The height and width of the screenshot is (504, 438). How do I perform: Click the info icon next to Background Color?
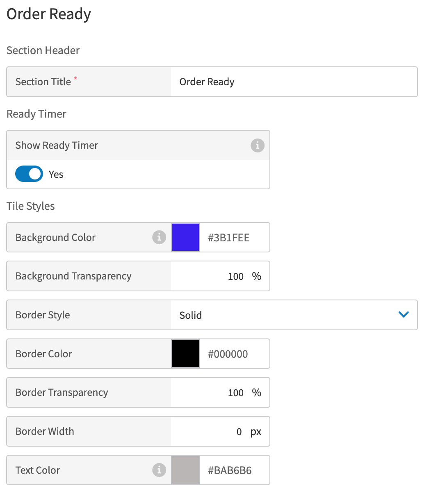[159, 237]
